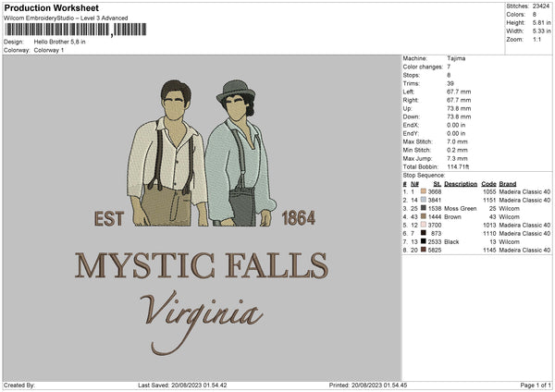Select the dark 873 thread swatch

(x=424, y=233)
